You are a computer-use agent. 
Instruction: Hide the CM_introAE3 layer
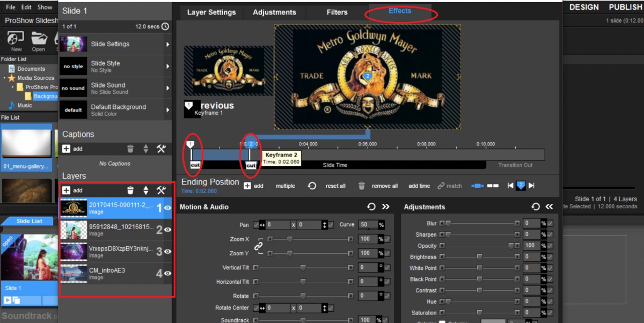coord(167,273)
